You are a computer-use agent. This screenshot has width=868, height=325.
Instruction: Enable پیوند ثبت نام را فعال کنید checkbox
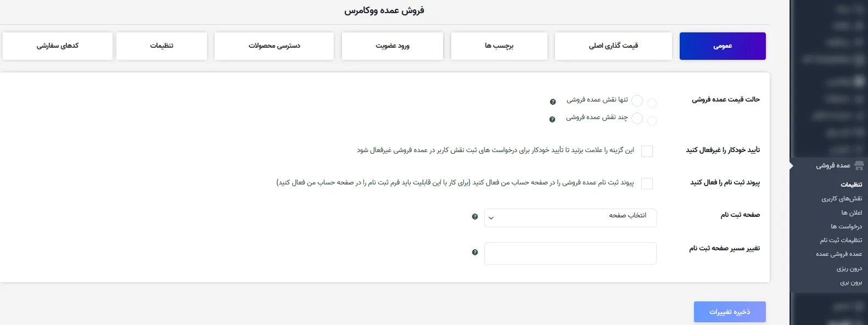[647, 183]
